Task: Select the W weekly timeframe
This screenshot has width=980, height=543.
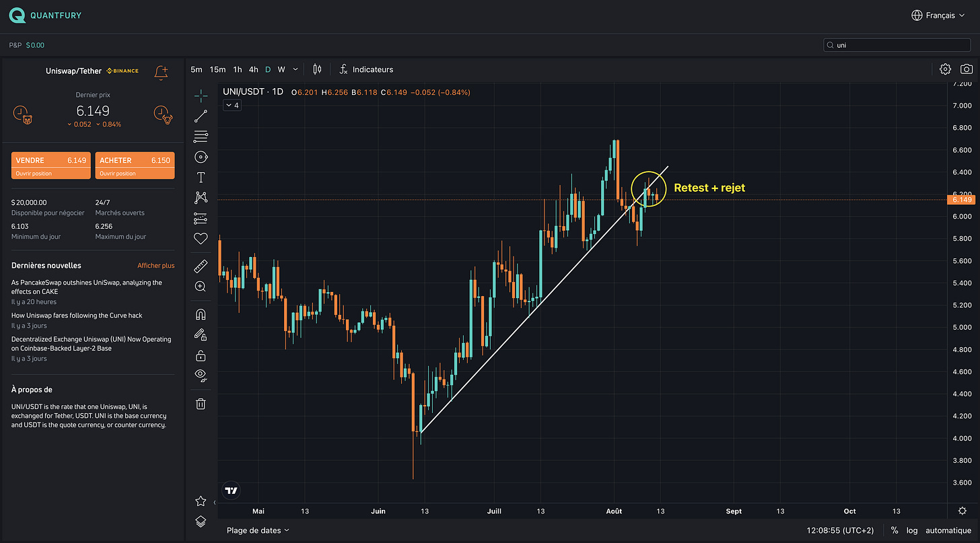Action: [281, 69]
